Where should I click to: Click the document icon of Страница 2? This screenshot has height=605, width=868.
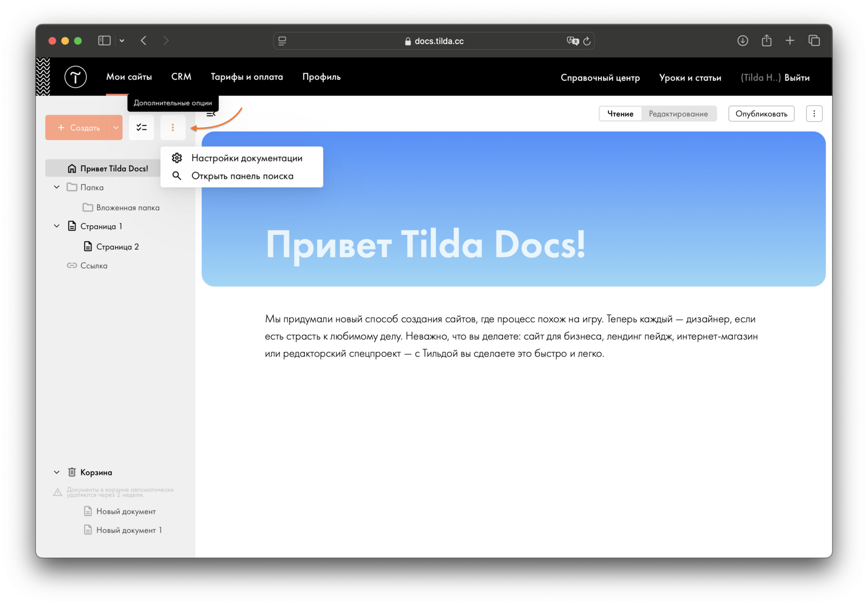pos(88,246)
